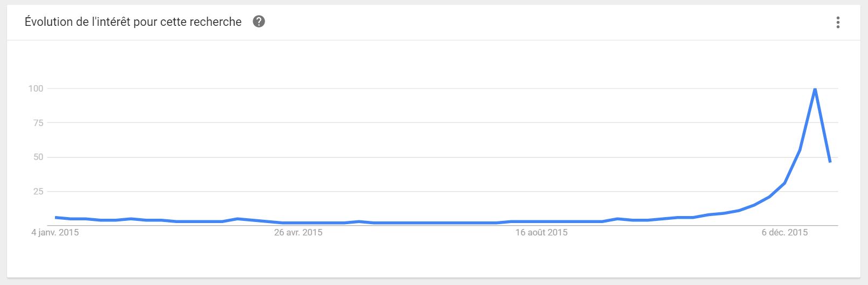This screenshot has height=285, width=868.
Task: Click the small line bump after "16 août 2015"
Action: (617, 219)
